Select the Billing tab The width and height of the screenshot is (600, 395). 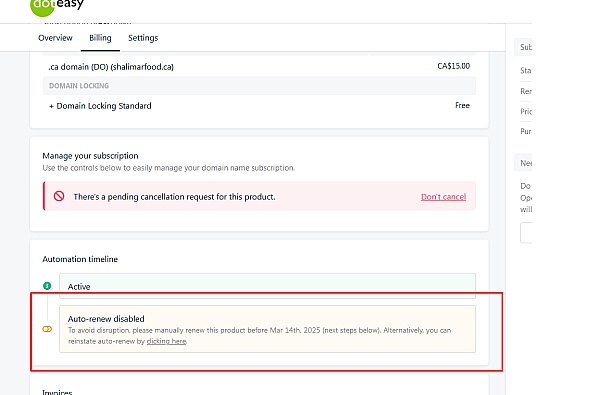tap(100, 38)
